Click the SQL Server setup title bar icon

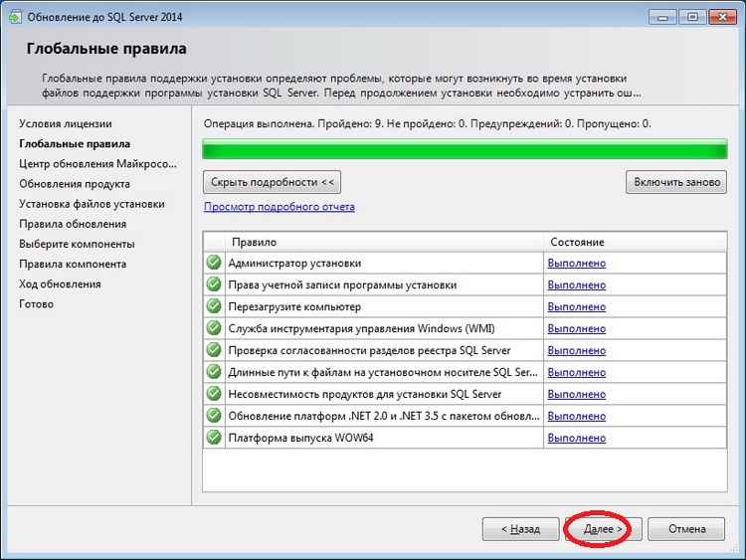click(x=15, y=17)
